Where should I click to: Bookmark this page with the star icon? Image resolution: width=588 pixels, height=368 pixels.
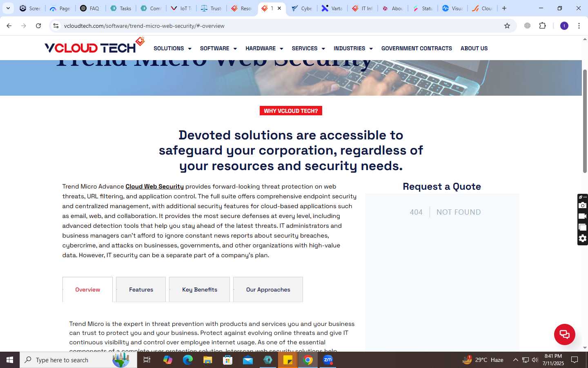[507, 26]
